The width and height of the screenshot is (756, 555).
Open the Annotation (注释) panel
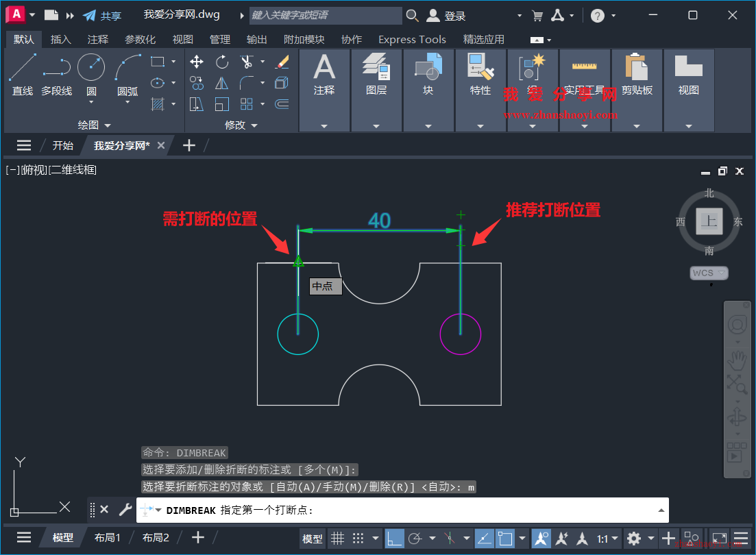(324, 90)
